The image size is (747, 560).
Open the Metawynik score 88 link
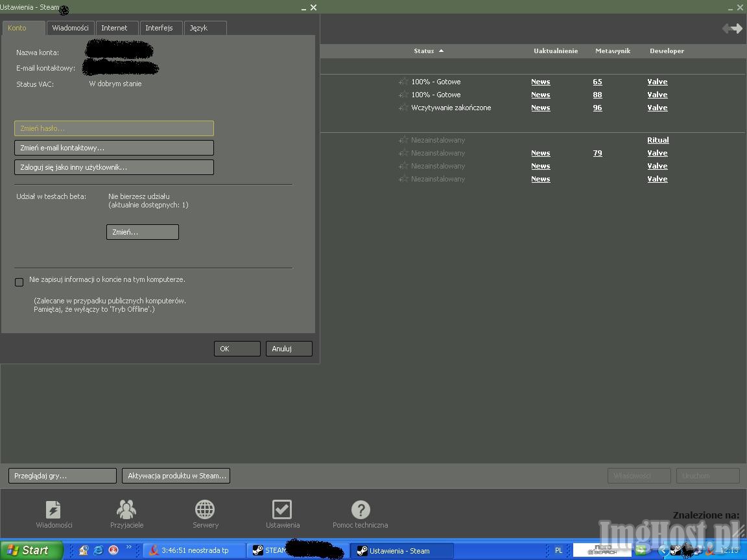(x=597, y=95)
